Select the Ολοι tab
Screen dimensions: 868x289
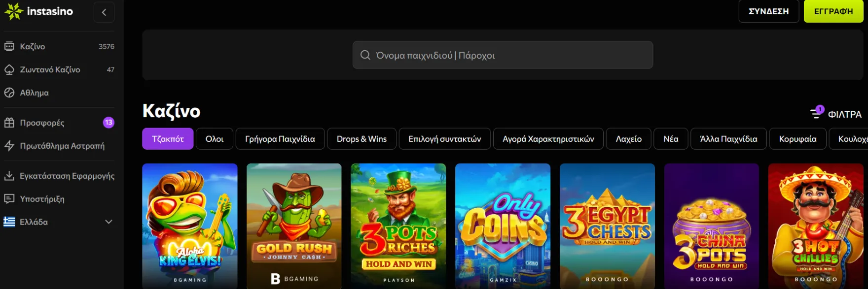[x=215, y=139]
